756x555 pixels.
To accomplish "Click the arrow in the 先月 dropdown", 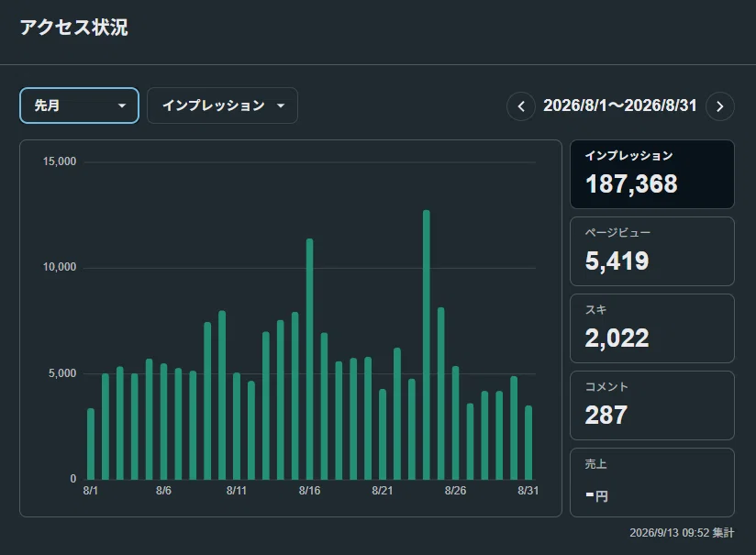I will click(x=122, y=105).
